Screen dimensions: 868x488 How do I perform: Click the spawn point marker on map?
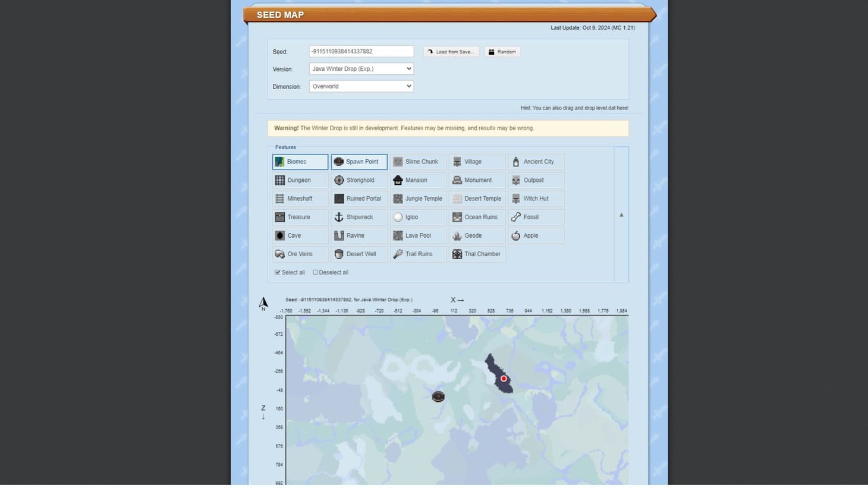pyautogui.click(x=438, y=396)
